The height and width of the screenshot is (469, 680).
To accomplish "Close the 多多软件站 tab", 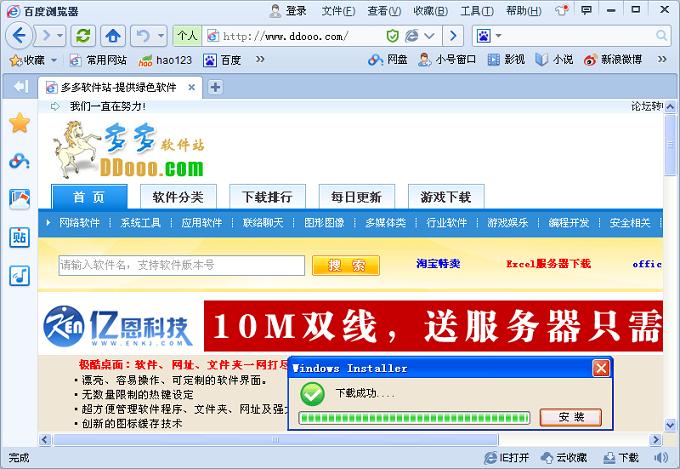I will (x=191, y=87).
